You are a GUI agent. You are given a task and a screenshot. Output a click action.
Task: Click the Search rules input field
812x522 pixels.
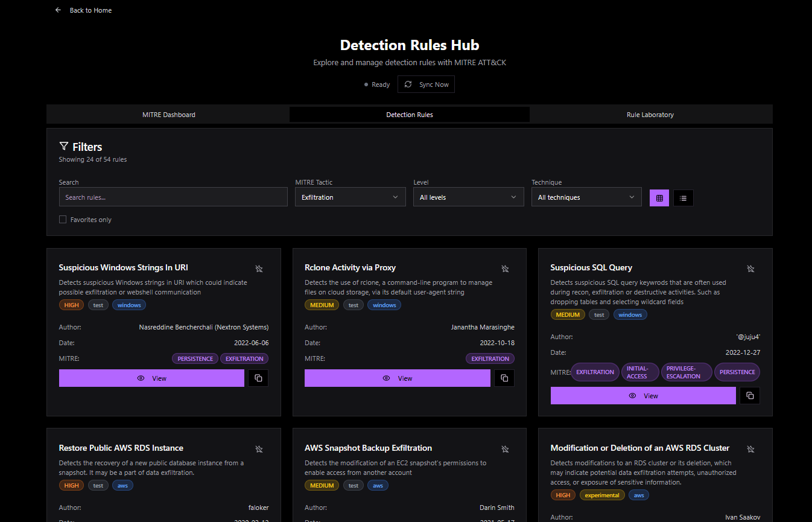[x=173, y=197]
